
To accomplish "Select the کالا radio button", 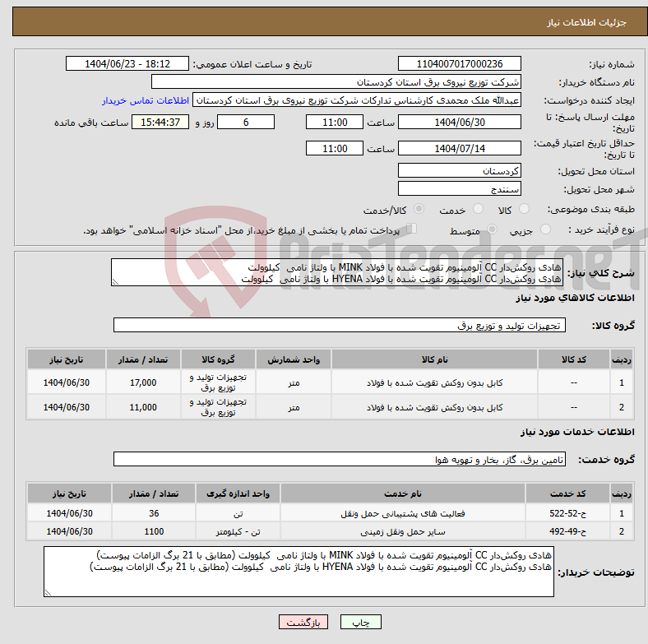I will tap(524, 209).
